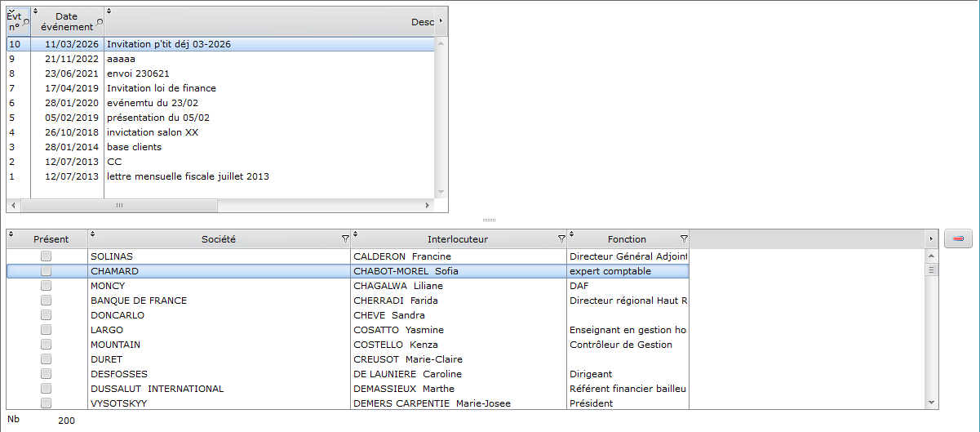Screen dimensions: 980x432
Task: Click participants table scroll down arrow
Action: [932, 403]
